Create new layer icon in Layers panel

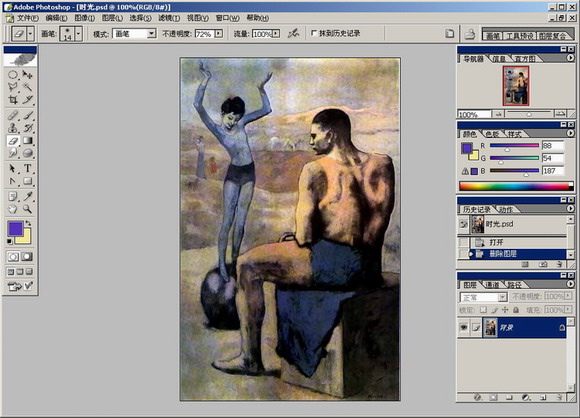click(543, 397)
